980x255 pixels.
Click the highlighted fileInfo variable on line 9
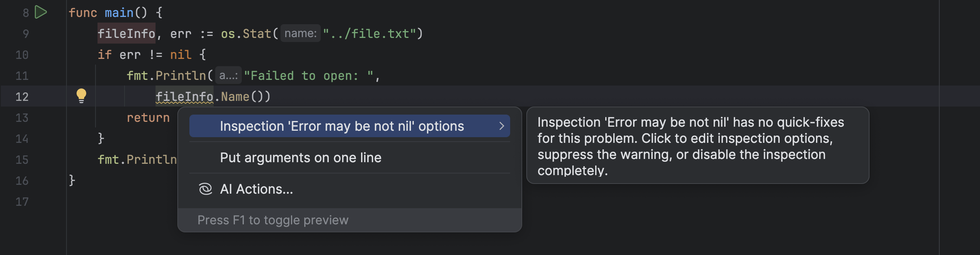(x=126, y=33)
